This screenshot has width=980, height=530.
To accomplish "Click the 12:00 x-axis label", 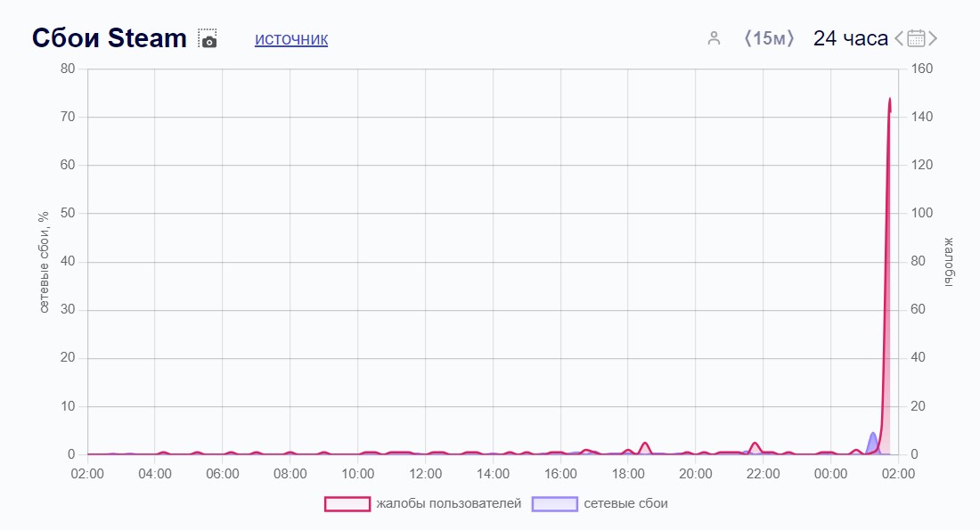I will (426, 474).
